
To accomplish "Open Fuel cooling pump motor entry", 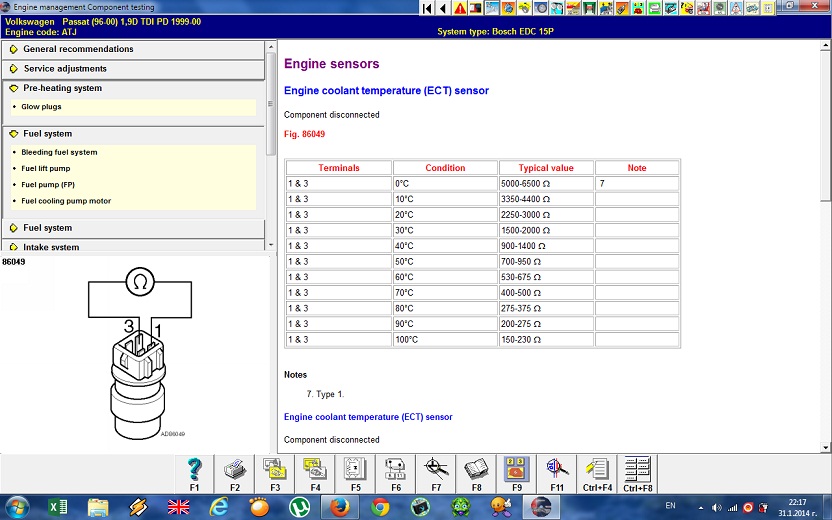I will tap(66, 201).
